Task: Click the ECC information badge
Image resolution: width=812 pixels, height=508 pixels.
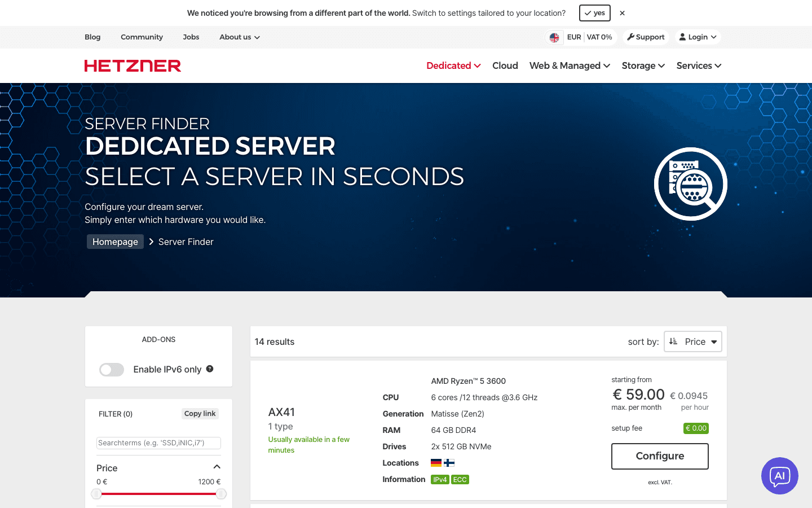Action: (460, 480)
